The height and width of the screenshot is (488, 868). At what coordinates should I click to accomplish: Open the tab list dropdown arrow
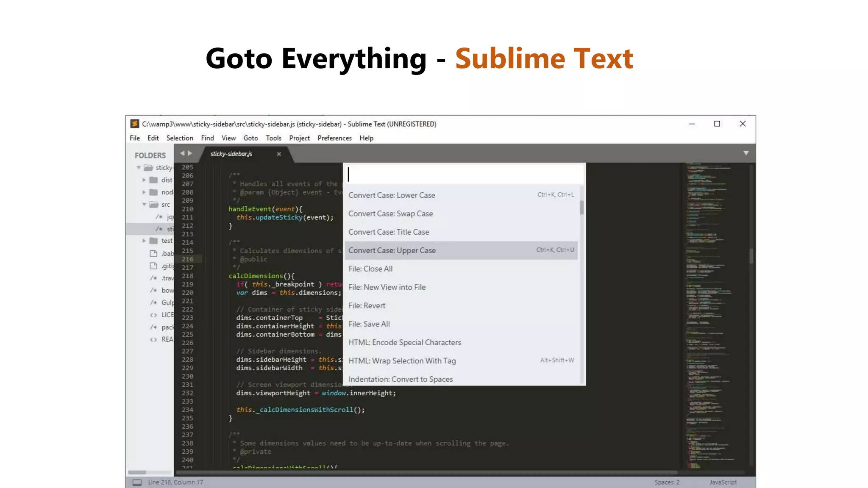click(746, 153)
